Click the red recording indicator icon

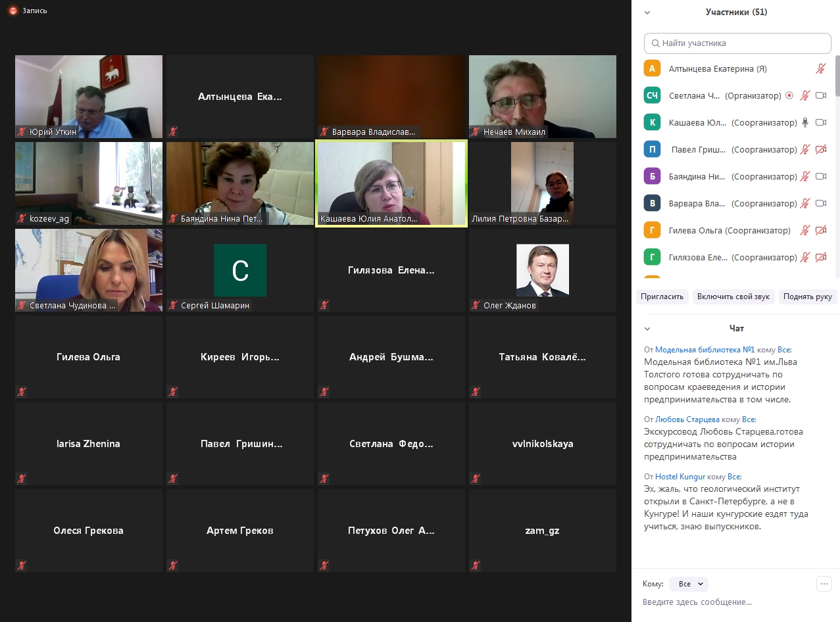(12, 11)
